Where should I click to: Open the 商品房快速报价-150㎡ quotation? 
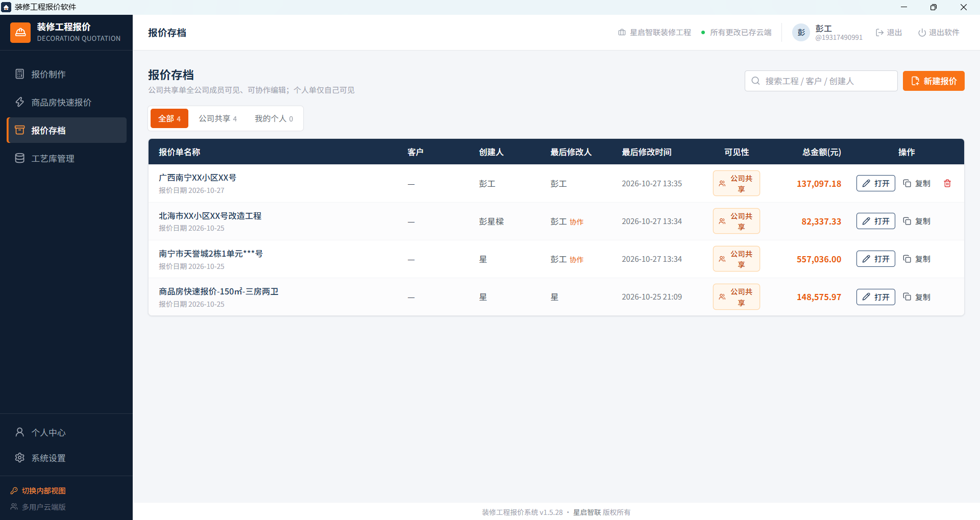(x=875, y=297)
